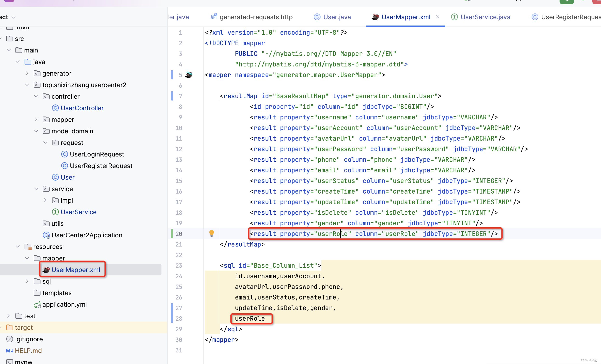The height and width of the screenshot is (364, 601).
Task: Click the UserController class icon
Action: pyautogui.click(x=55, y=108)
